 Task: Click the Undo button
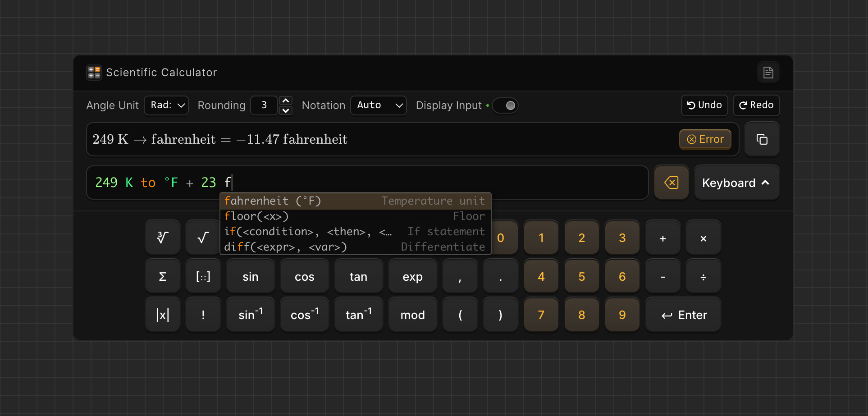coord(704,105)
